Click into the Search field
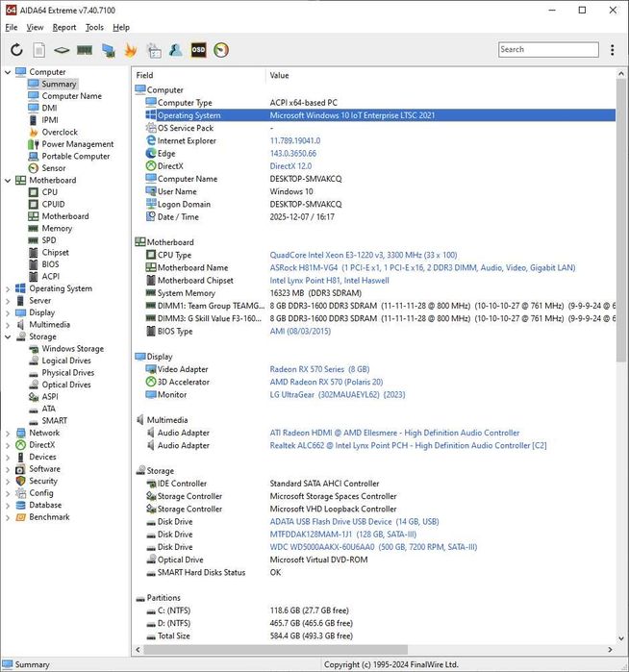Viewport: 629px width, 672px height. [x=548, y=49]
